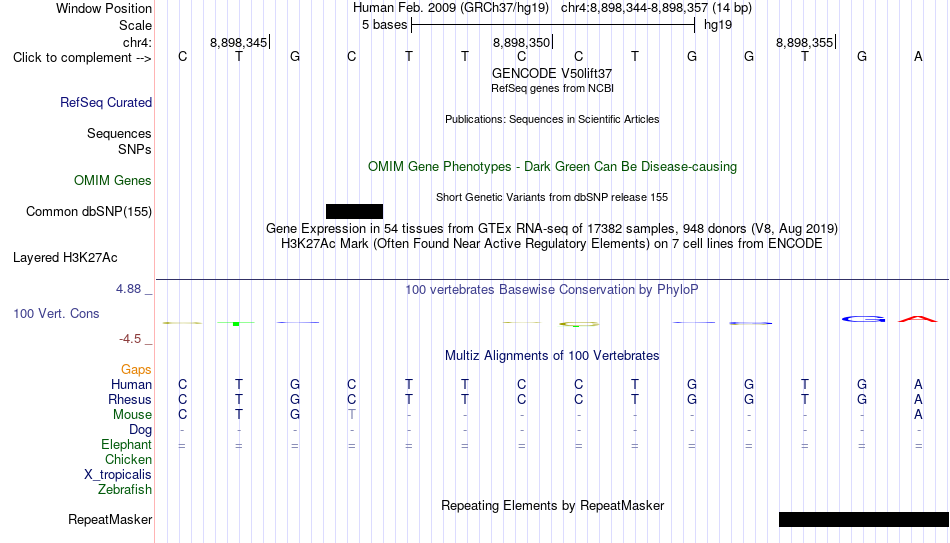Click the X_tropicalis species label
Screen dimensions: 950x543
click(x=118, y=475)
